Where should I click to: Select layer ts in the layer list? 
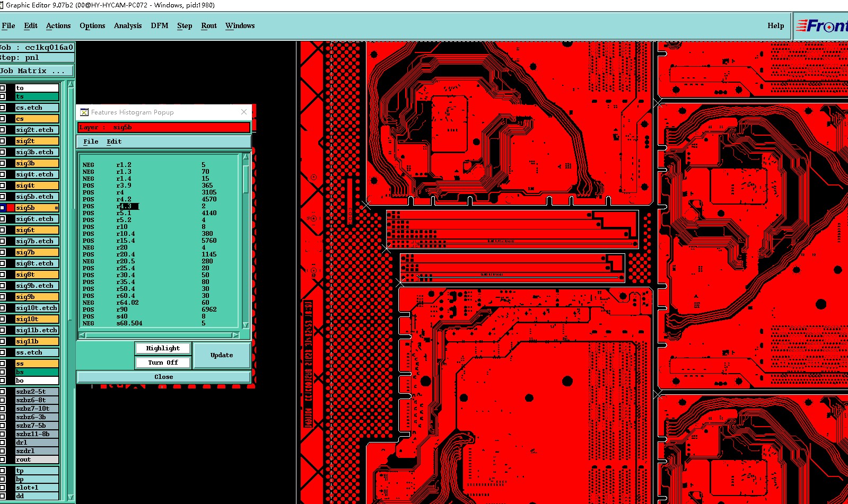coord(37,96)
